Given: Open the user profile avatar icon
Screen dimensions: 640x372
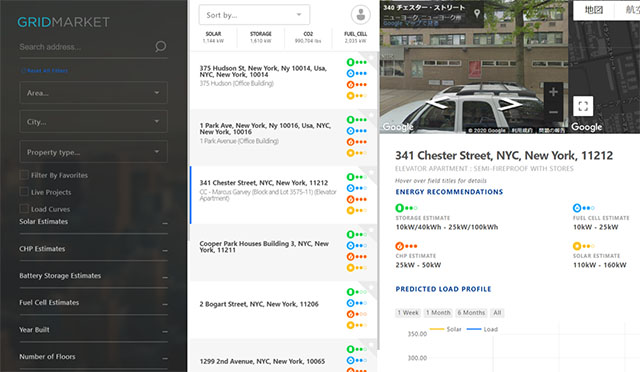Looking at the screenshot, I should point(361,15).
